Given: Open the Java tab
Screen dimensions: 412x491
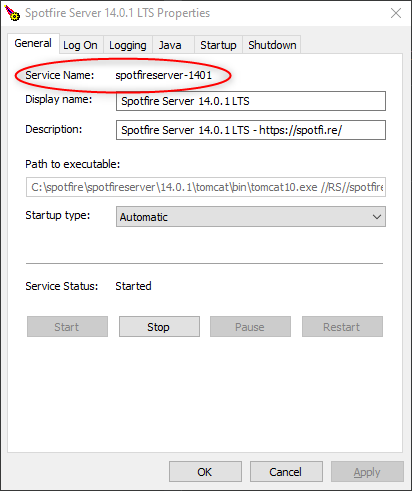Looking at the screenshot, I should [170, 45].
